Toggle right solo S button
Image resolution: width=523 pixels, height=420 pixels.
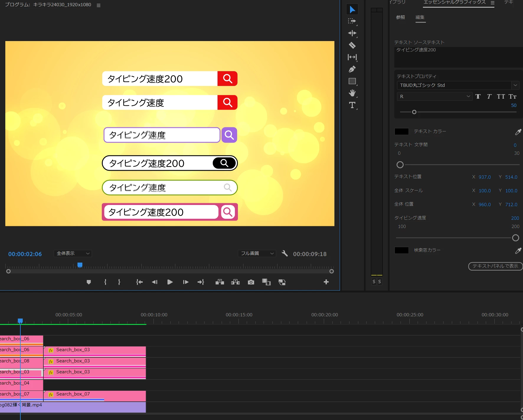point(380,281)
